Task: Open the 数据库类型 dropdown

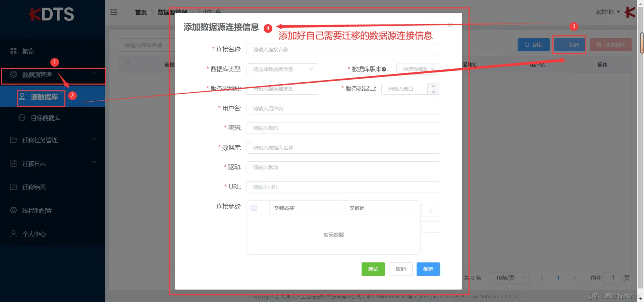Action: [282, 69]
